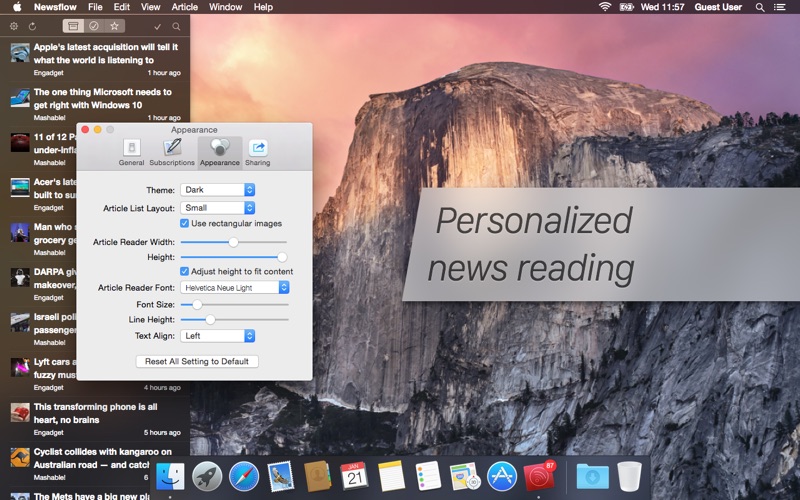
Task: Open search with the magnifying glass icon
Action: [177, 26]
